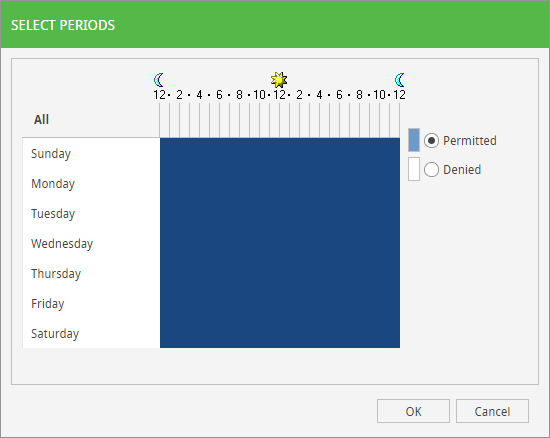Click the 6 AM hour column marker
This screenshot has height=438, width=550.
pyautogui.click(x=219, y=95)
